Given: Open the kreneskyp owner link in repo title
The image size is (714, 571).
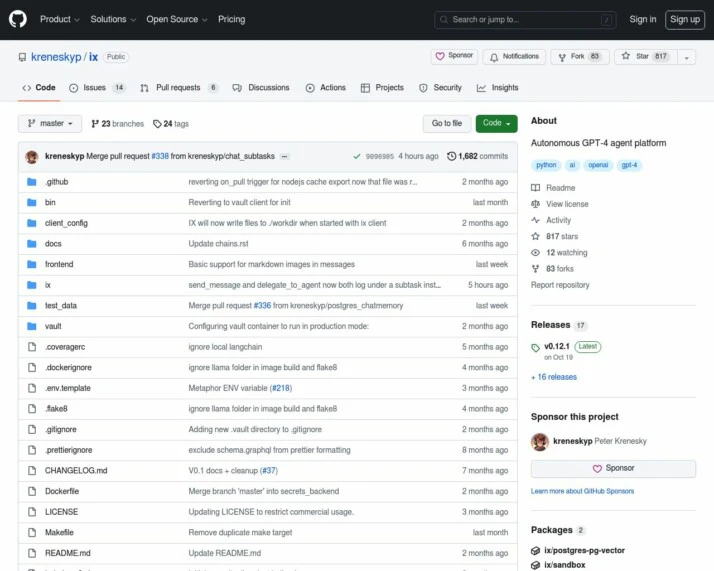Looking at the screenshot, I should click(x=56, y=57).
